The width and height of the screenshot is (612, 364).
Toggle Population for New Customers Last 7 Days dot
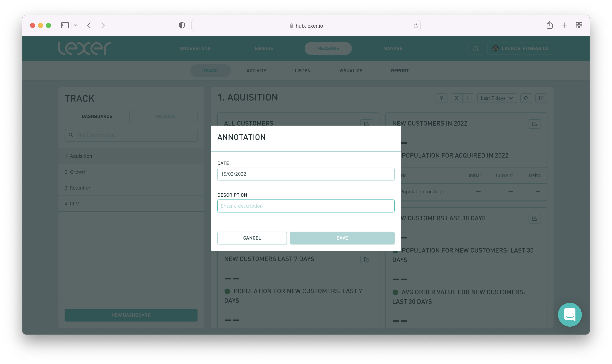pyautogui.click(x=227, y=291)
